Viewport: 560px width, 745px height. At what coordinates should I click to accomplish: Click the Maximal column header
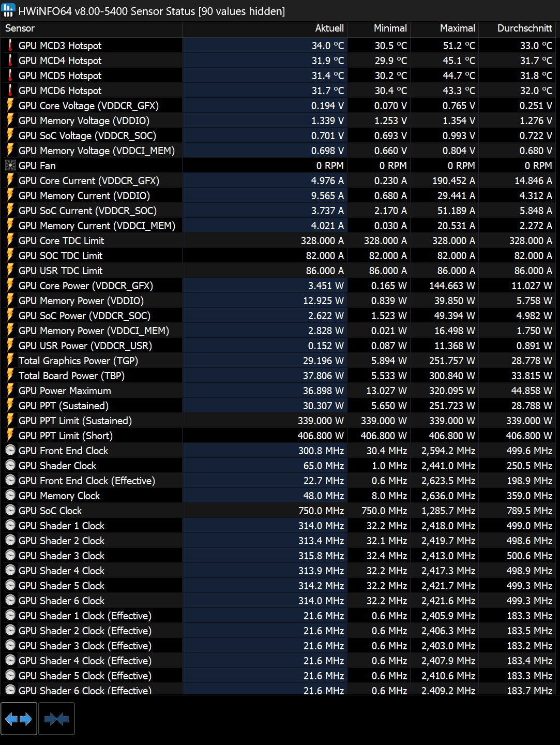tap(444, 28)
